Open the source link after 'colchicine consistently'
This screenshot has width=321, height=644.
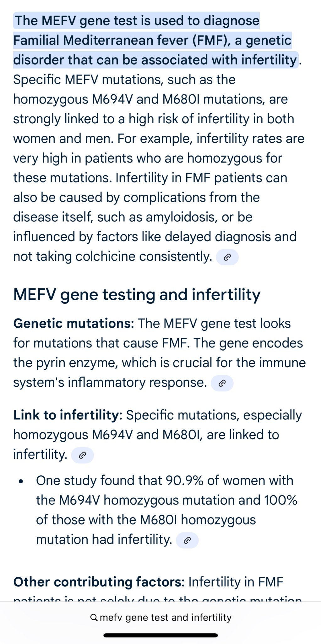click(227, 257)
